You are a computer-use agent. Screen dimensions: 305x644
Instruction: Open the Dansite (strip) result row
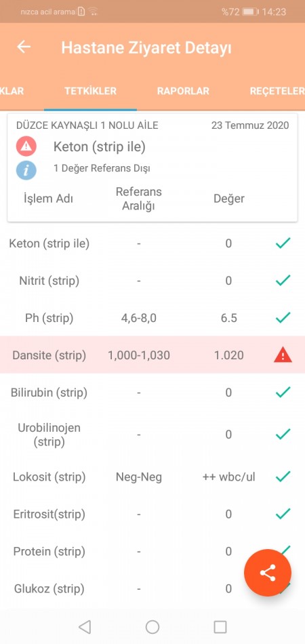click(x=152, y=355)
